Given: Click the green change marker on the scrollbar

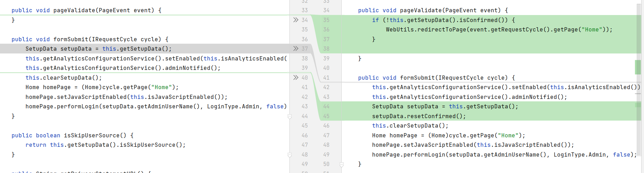Looking at the screenshot, I should click(x=638, y=67).
